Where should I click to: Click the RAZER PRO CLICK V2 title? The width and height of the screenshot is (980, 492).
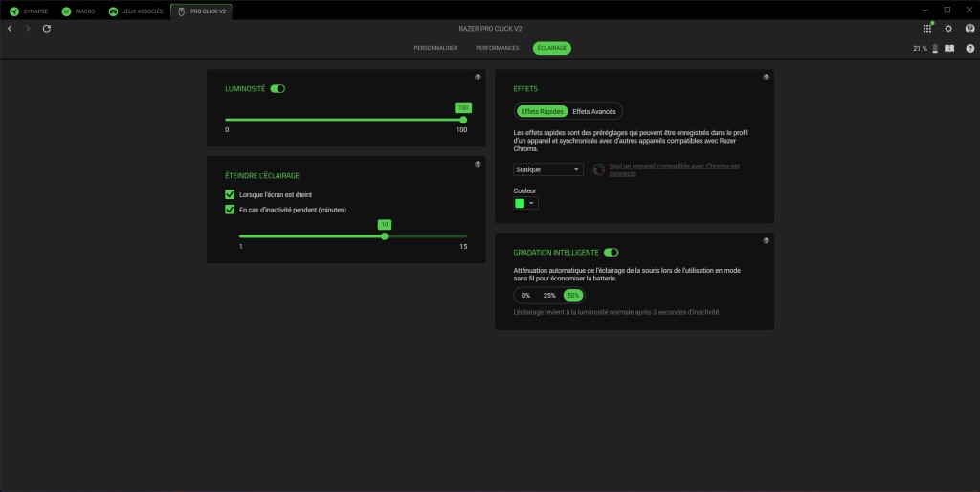tap(490, 29)
